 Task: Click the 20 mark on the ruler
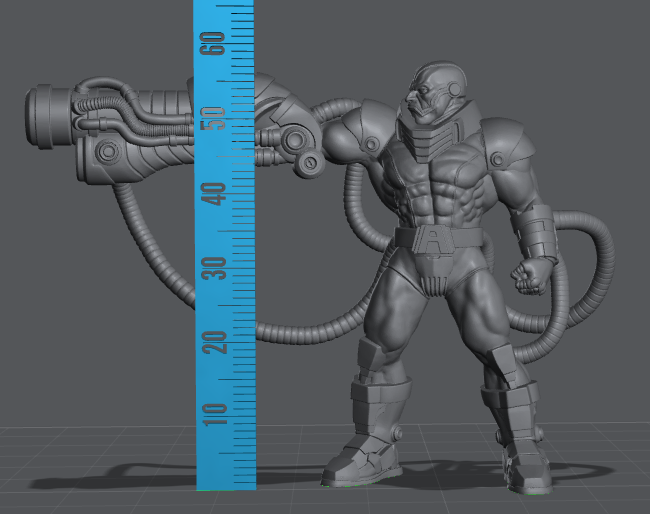click(214, 343)
